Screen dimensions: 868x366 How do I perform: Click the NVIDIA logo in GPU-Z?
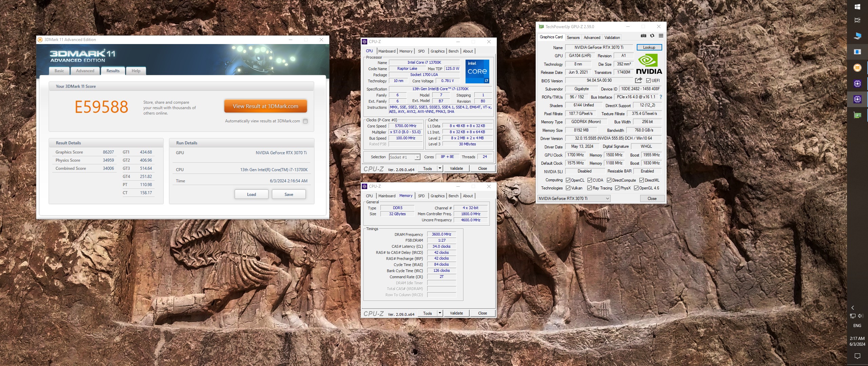(x=649, y=64)
